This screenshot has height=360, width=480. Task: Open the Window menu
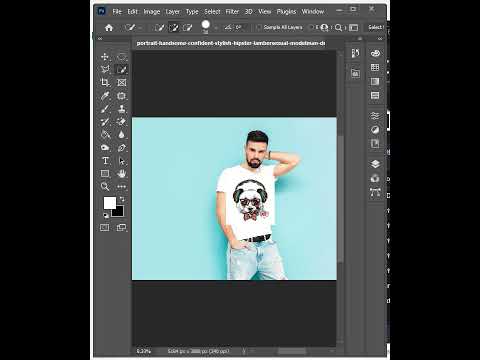click(313, 12)
